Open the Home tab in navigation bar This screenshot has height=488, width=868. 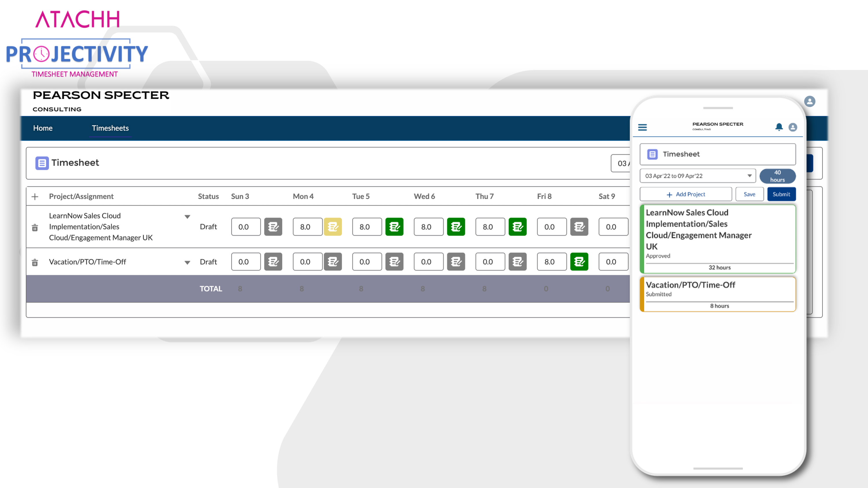pos(43,128)
